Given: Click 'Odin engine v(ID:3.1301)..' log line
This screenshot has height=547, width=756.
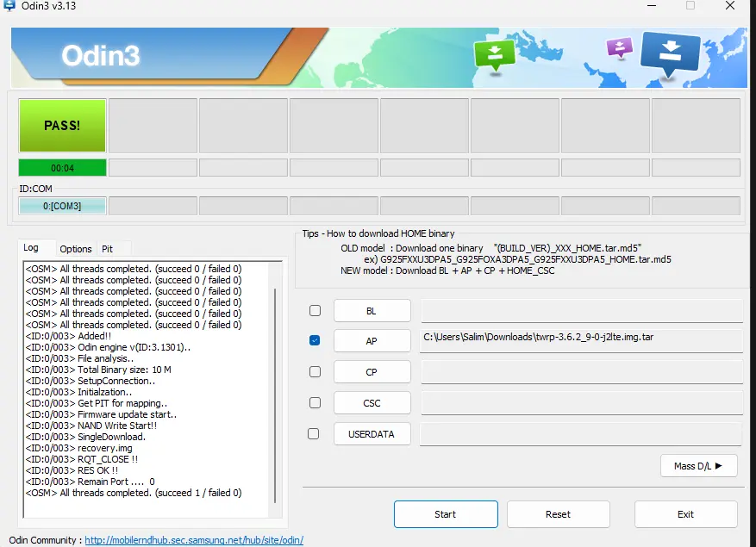Looking at the screenshot, I should (x=108, y=347).
